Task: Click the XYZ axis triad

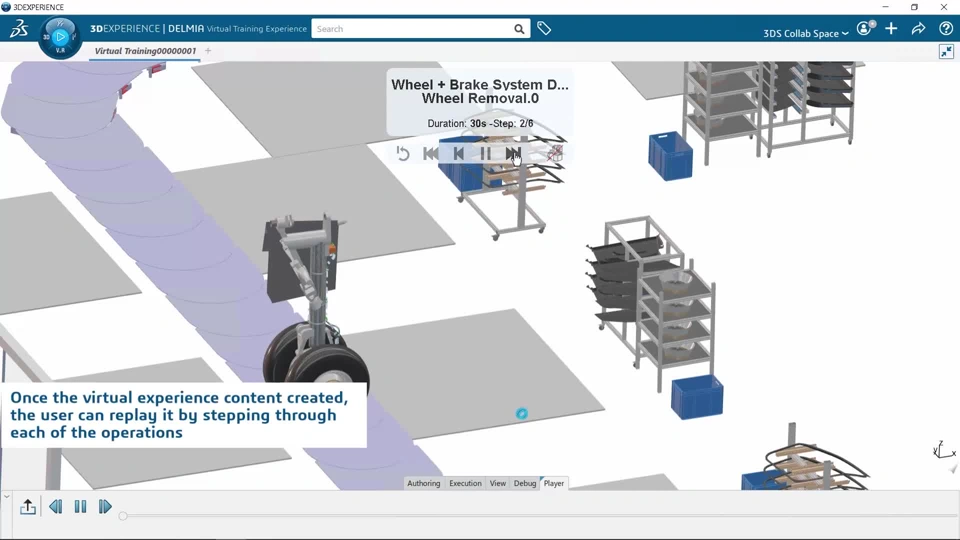Action: (x=943, y=451)
